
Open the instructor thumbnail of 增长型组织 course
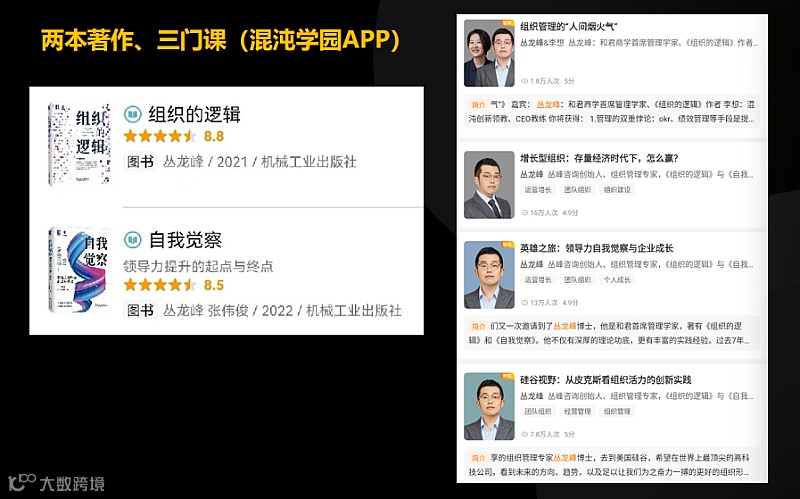[489, 185]
